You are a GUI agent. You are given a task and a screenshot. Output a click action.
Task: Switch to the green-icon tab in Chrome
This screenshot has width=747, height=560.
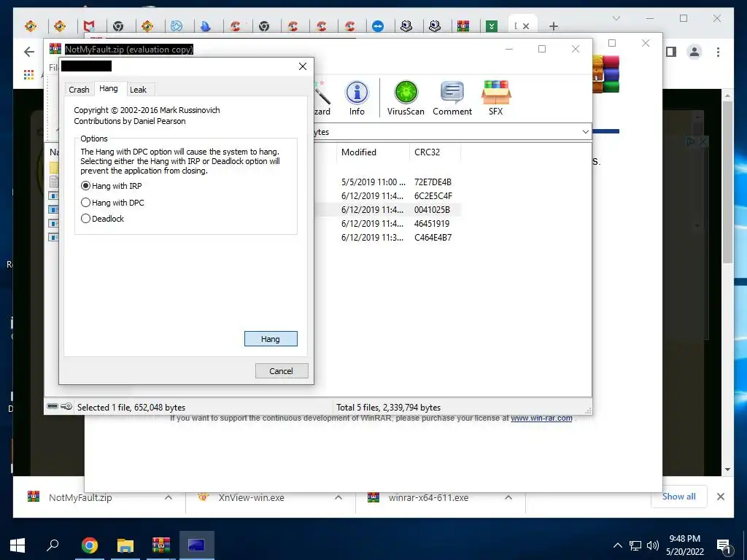click(492, 26)
